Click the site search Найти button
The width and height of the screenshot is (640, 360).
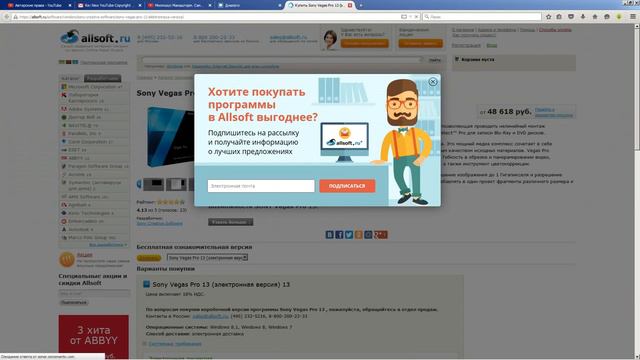[x=435, y=60]
